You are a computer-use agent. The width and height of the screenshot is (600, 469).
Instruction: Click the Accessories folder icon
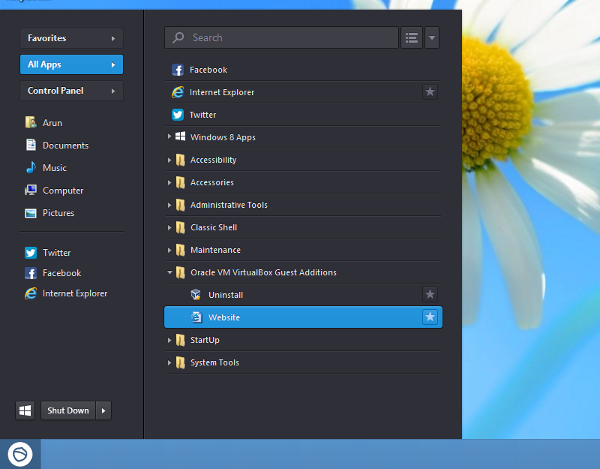point(180,182)
